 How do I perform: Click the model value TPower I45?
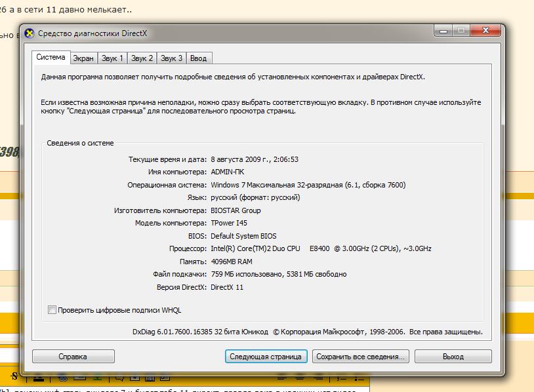229,223
